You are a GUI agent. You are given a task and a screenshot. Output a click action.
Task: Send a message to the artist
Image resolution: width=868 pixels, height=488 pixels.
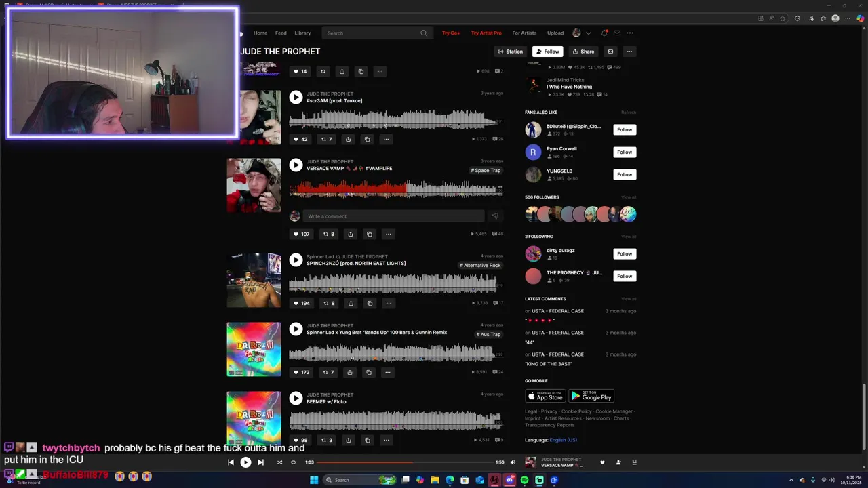[610, 52]
